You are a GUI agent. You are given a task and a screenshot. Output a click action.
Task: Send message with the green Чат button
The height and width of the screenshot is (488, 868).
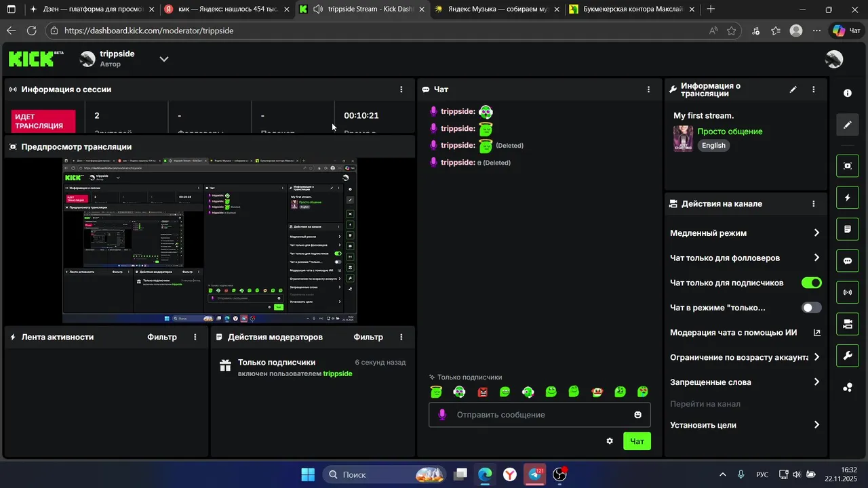(x=637, y=441)
